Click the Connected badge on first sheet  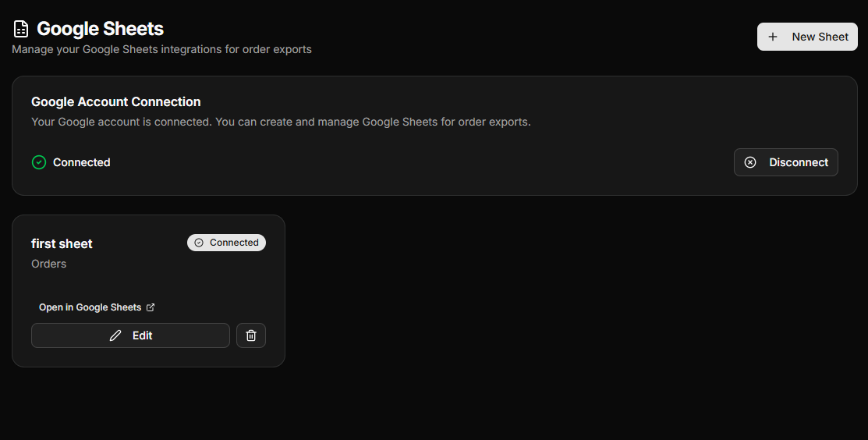pyautogui.click(x=226, y=243)
